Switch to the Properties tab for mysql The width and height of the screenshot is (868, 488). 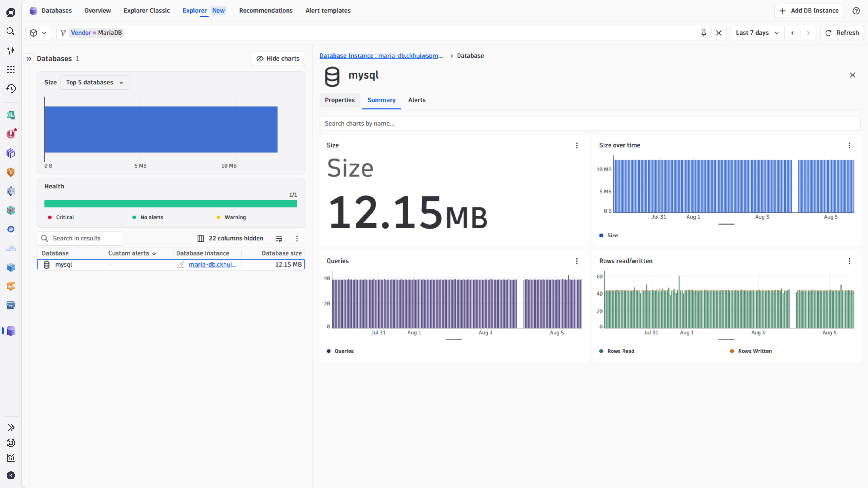pos(340,100)
